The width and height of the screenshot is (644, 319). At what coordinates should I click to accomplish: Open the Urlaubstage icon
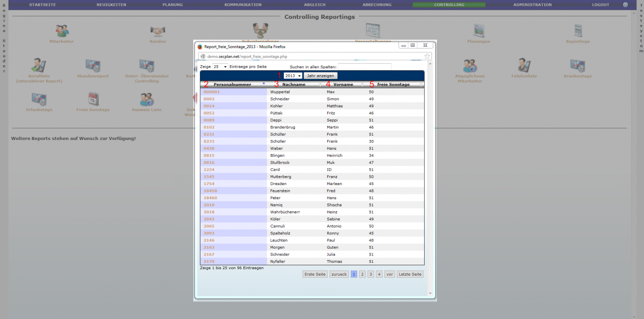(39, 99)
